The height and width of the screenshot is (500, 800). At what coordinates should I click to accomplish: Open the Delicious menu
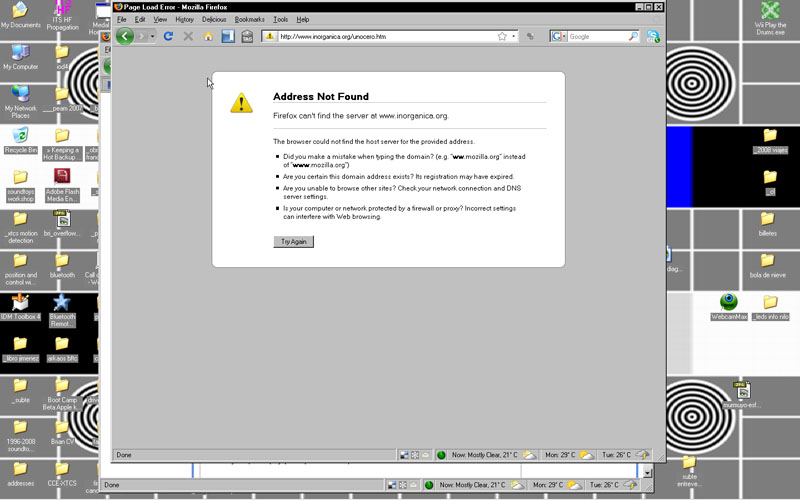[214, 19]
